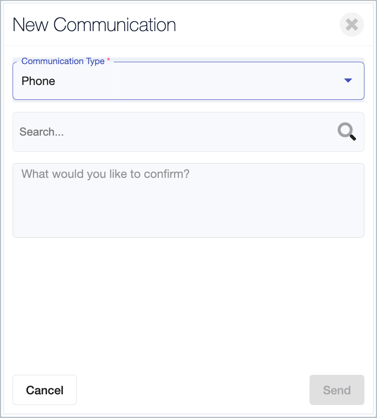The width and height of the screenshot is (377, 418).
Task: Expand the Communication Type dropdown arrow
Action: 348,80
